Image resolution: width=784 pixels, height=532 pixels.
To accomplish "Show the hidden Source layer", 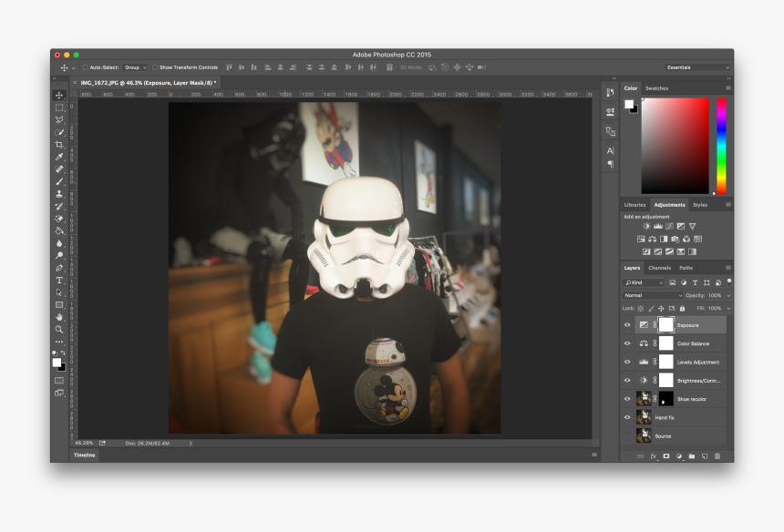I will point(627,435).
